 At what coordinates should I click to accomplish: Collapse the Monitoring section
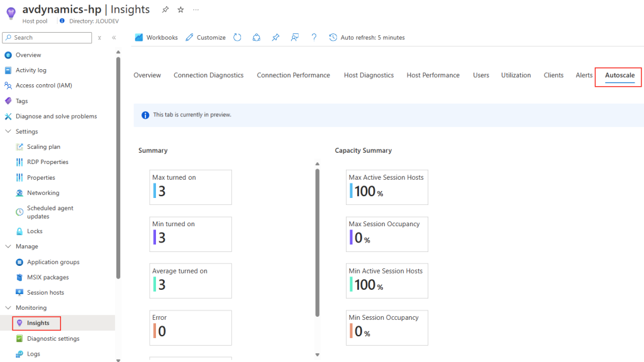click(x=8, y=308)
